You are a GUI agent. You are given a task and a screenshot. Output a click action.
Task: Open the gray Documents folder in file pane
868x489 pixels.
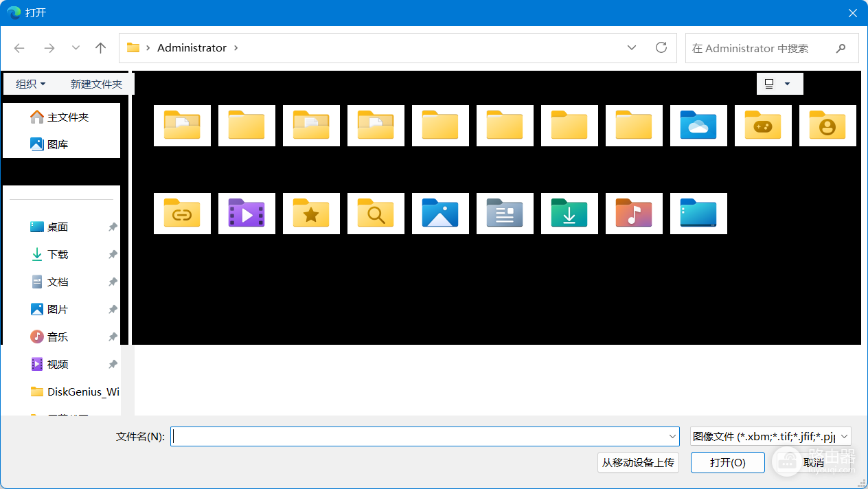505,214
